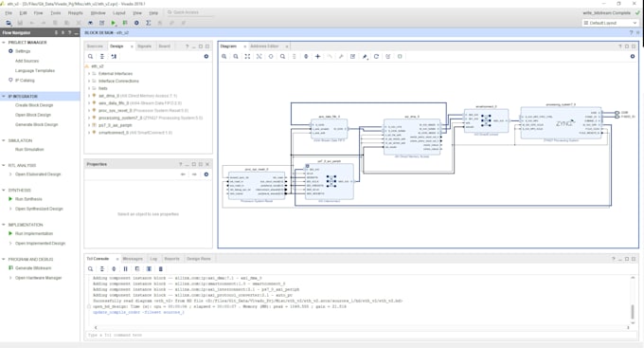Click the Regenerate Layout icon
This screenshot has width=644, height=348.
376,56
